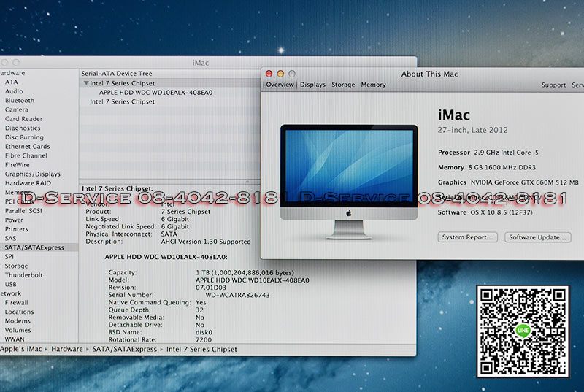This screenshot has width=584, height=392.
Task: Click the OS X 10.8.5 software version text
Action: (x=502, y=212)
